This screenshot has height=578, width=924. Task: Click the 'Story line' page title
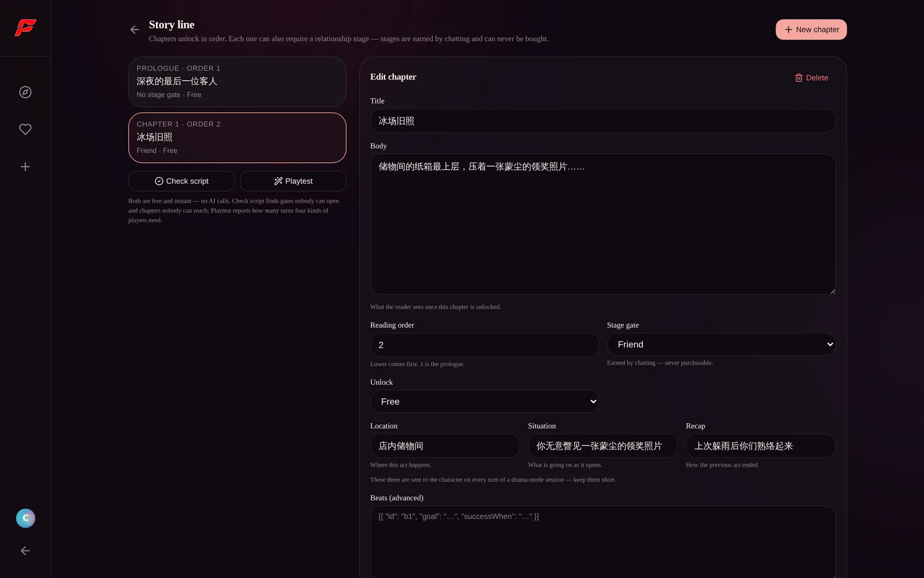pyautogui.click(x=172, y=25)
